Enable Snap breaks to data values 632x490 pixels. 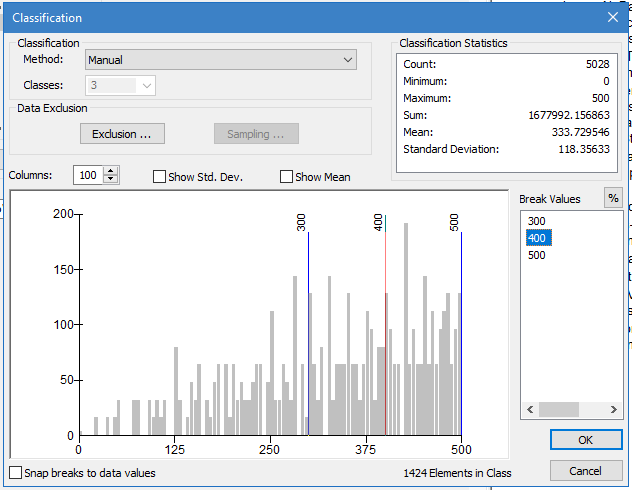point(15,473)
